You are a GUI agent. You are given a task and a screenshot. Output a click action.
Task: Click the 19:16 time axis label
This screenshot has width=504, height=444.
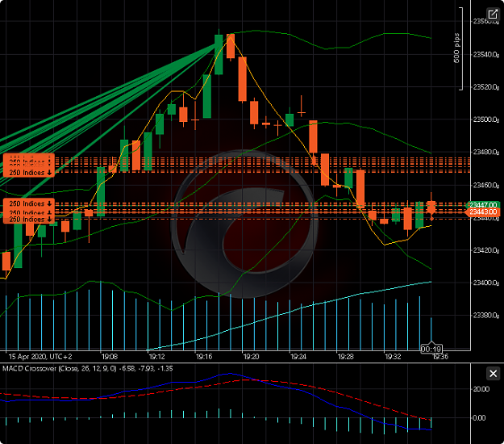[x=204, y=357]
